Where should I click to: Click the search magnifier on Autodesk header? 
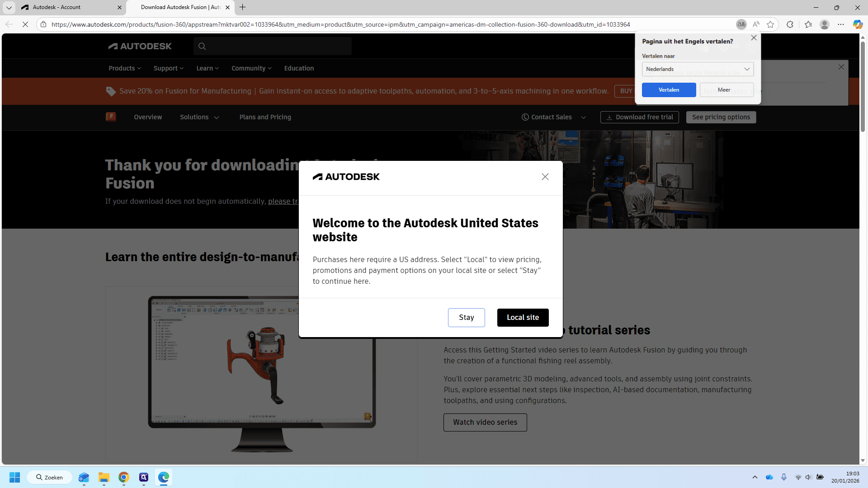tap(202, 46)
